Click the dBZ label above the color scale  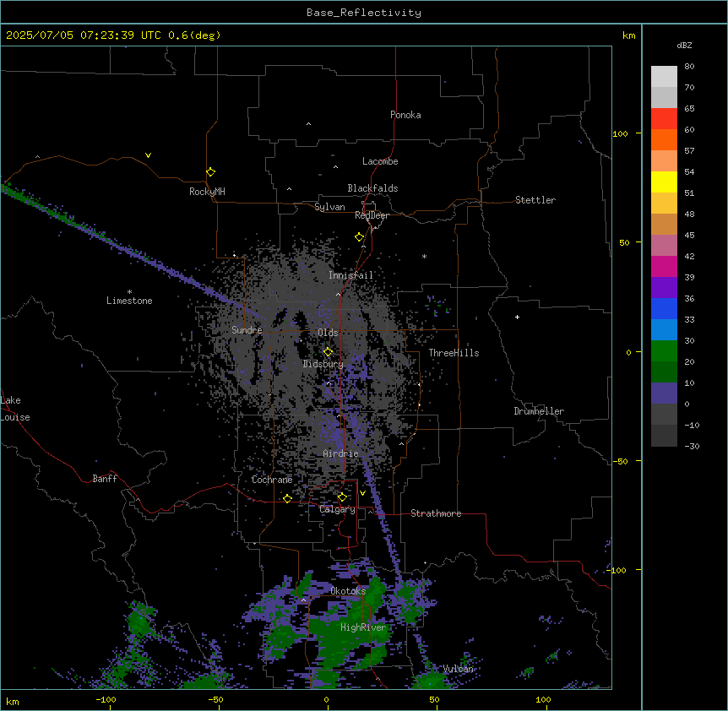pyautogui.click(x=684, y=46)
